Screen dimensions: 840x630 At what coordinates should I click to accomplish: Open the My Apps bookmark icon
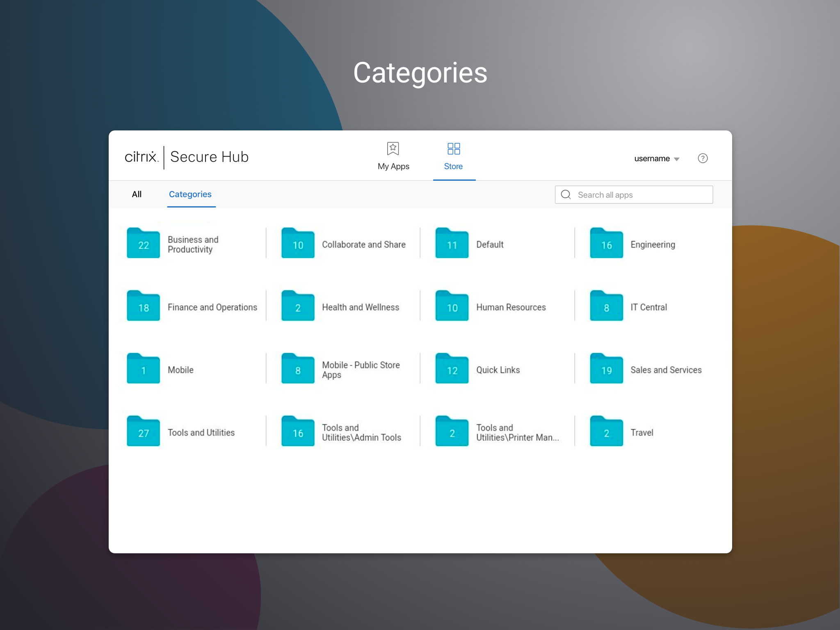tap(393, 148)
